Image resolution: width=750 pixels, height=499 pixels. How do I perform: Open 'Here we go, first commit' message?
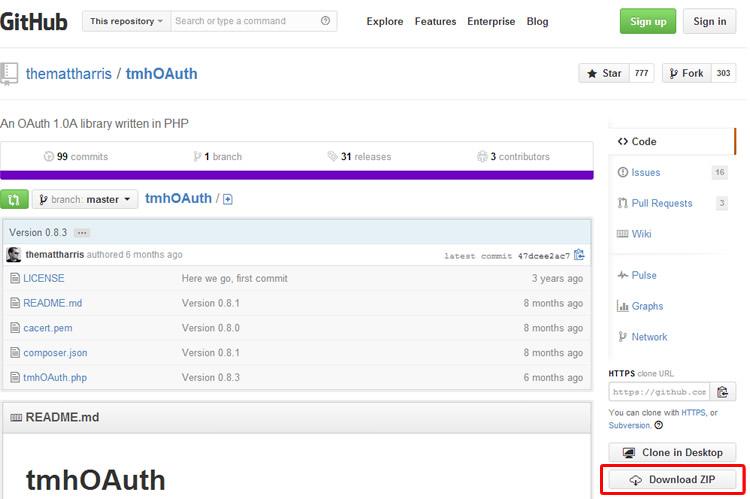point(234,278)
